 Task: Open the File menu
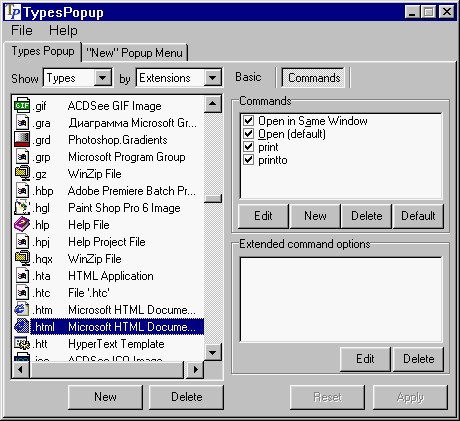[x=22, y=31]
